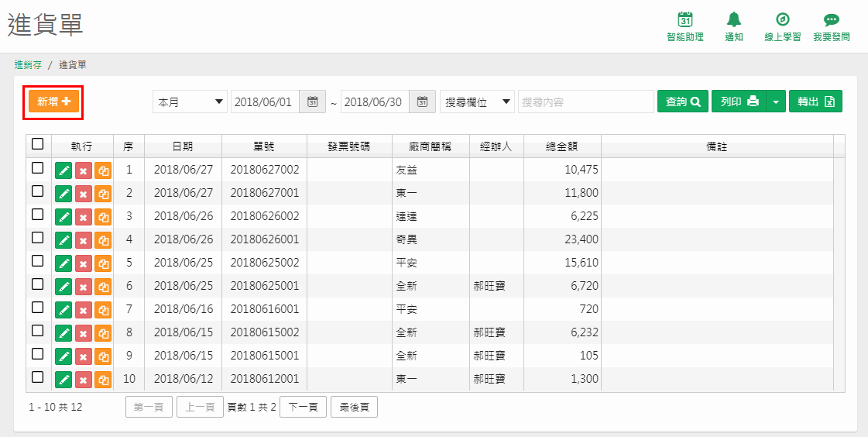Check the row 2 checkbox for 20180627001
Screen dimensions: 868x437
click(x=38, y=191)
